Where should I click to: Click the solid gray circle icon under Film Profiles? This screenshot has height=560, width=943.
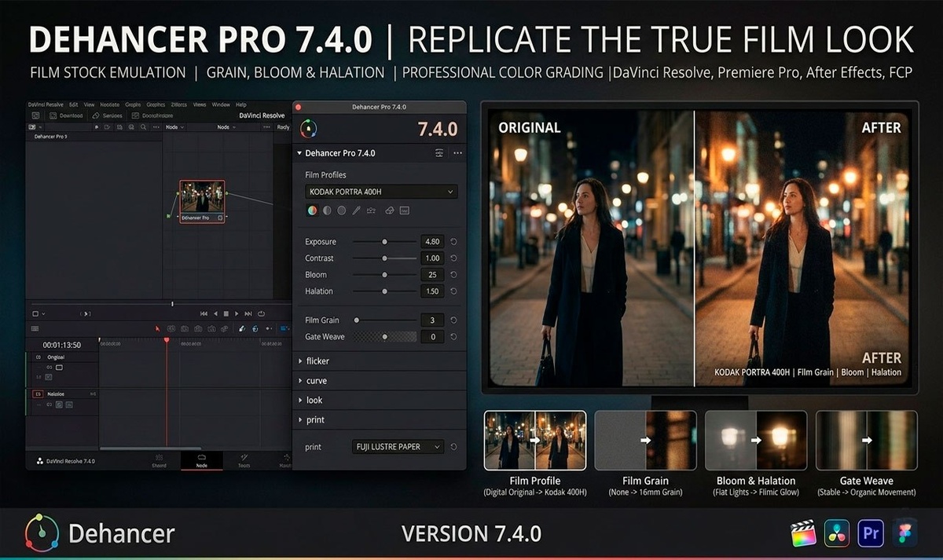click(x=341, y=210)
